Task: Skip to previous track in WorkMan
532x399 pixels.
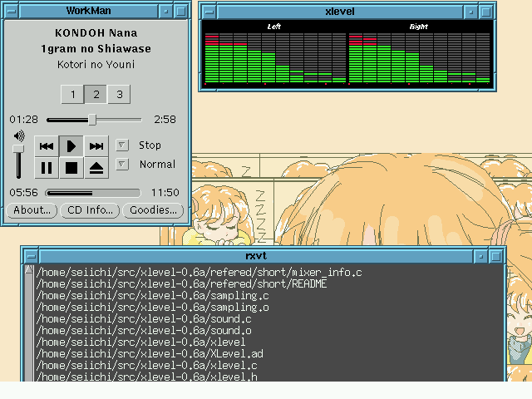Action: 47,146
